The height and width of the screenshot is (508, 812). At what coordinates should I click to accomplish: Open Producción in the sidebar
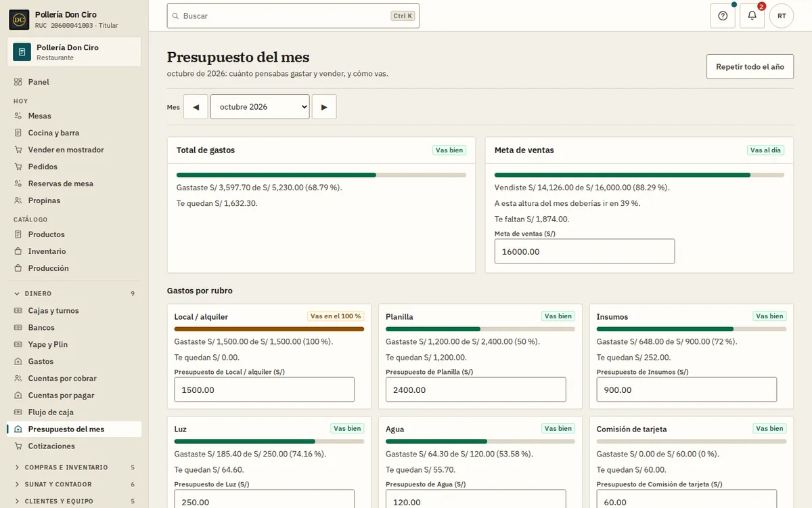[x=74, y=268]
